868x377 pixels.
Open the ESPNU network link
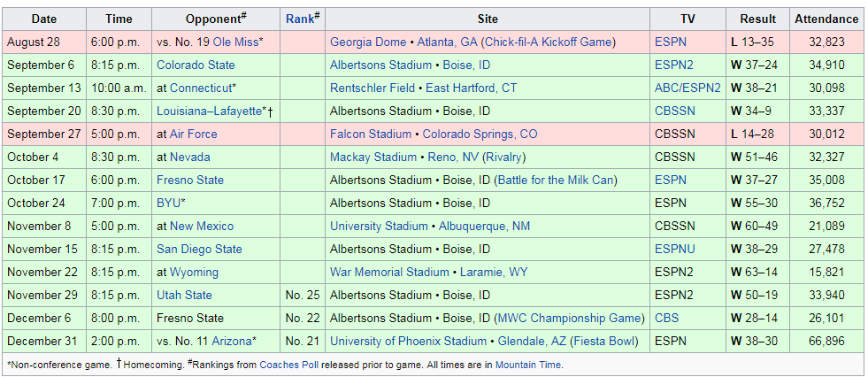coord(674,249)
